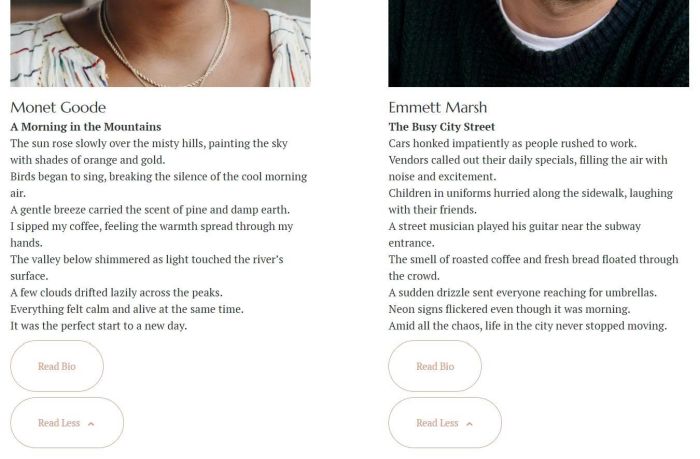700x459 pixels.
Task: Select the Emmett Marsh name heading
Action: click(x=438, y=107)
